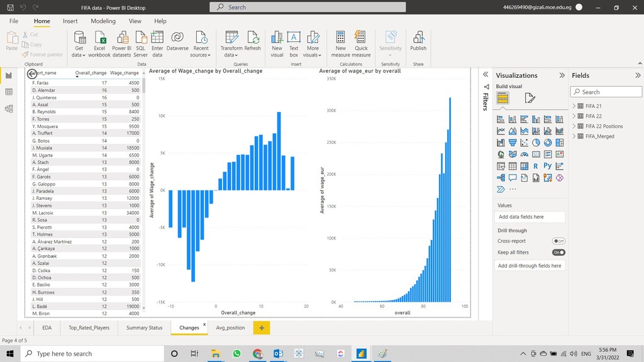This screenshot has height=362, width=644.
Task: Select the Stacked bar chart visual
Action: 501,119
